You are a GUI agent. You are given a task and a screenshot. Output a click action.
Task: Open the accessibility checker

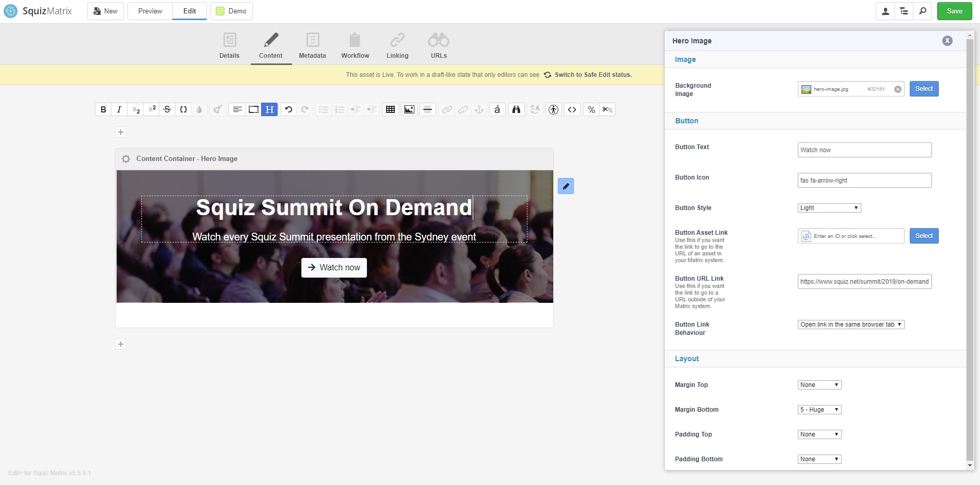(x=554, y=109)
